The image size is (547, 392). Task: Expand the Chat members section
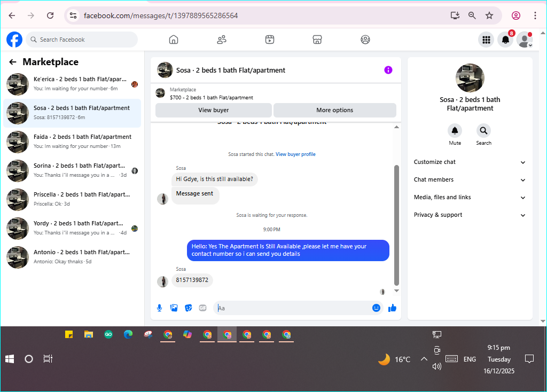(470, 179)
